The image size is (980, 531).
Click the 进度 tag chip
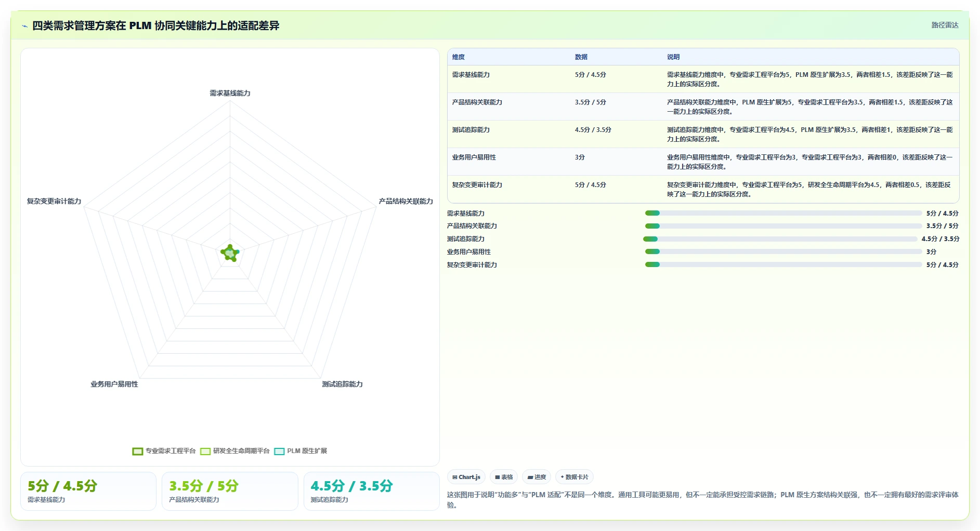(x=537, y=477)
